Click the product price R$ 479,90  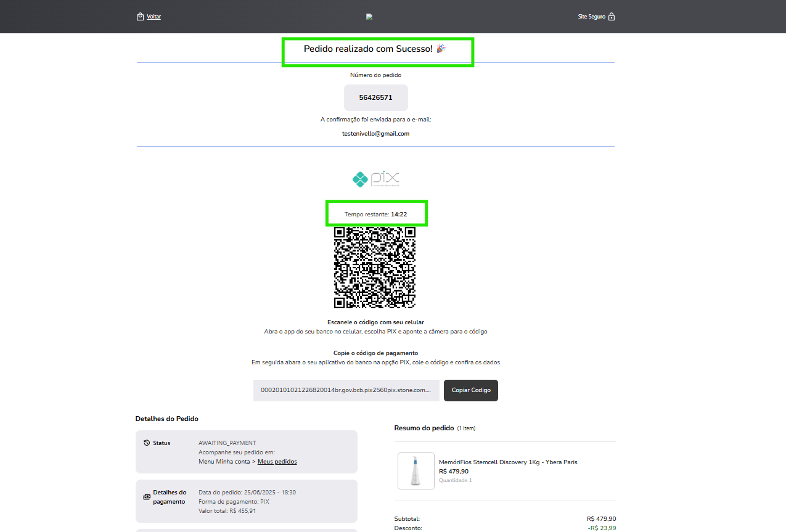[454, 471]
